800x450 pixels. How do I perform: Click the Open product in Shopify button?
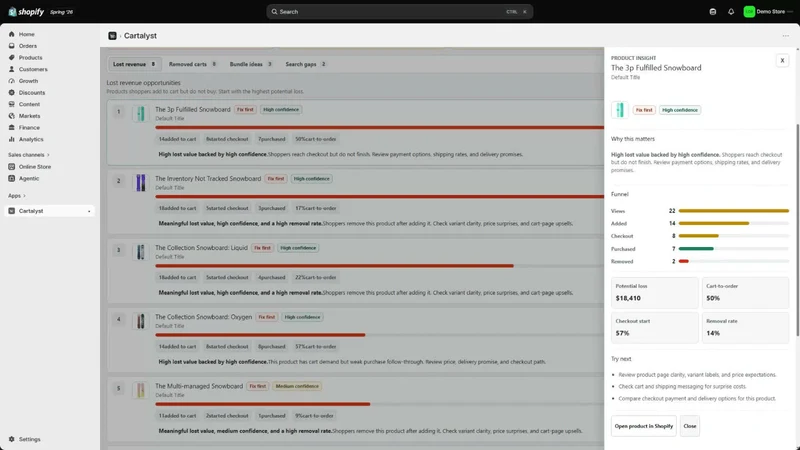click(x=643, y=426)
